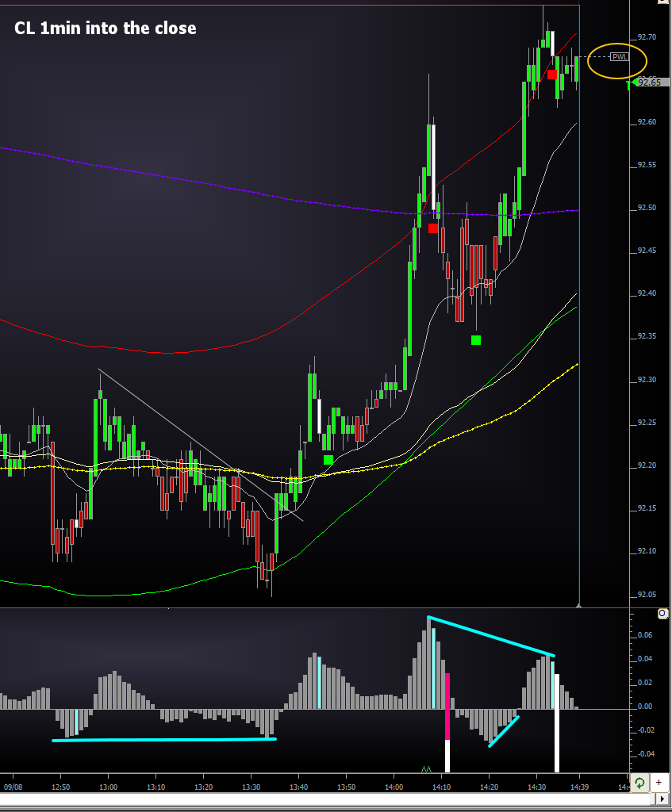This screenshot has height=812, width=672.
Task: Click the 0.02 indicator scale label
Action: (645, 683)
